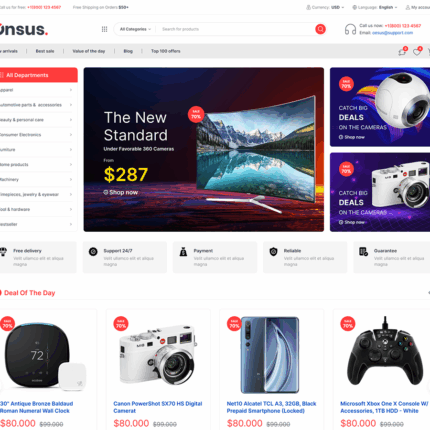430x430 pixels.
Task: Open the Best sale menu item
Action: [x=45, y=51]
